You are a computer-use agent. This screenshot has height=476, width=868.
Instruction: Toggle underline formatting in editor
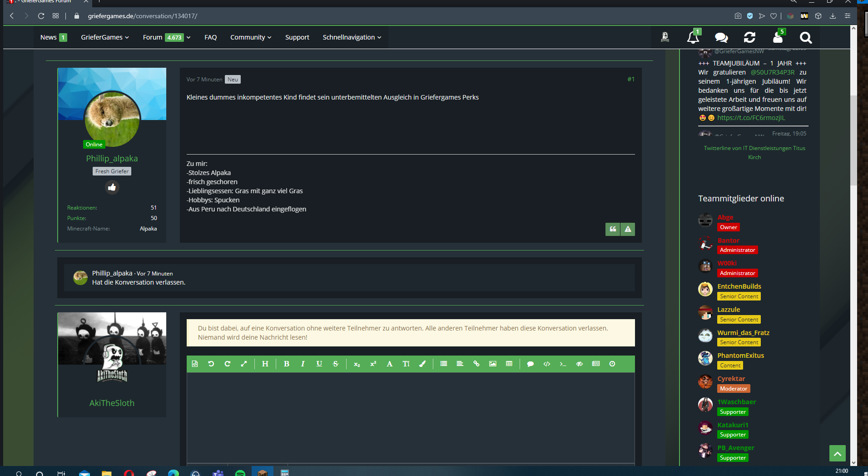(x=319, y=364)
